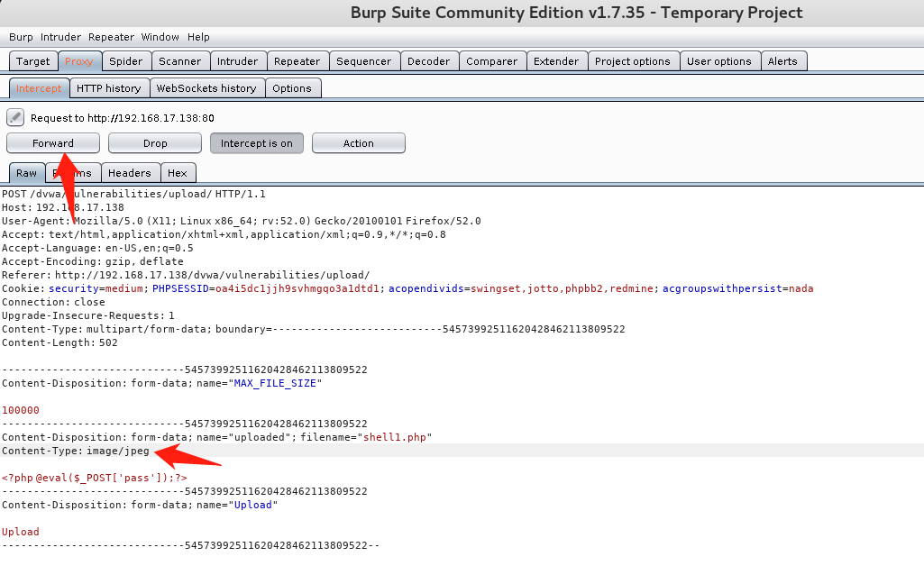
Task: Go to the Repeater tool tab
Action: (x=297, y=61)
